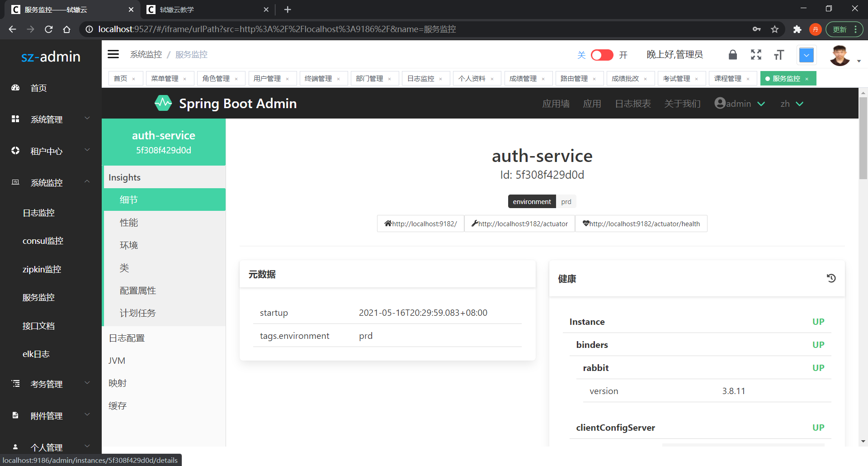Close the 日志监控 tag
The image size is (868, 466).
click(x=440, y=79)
